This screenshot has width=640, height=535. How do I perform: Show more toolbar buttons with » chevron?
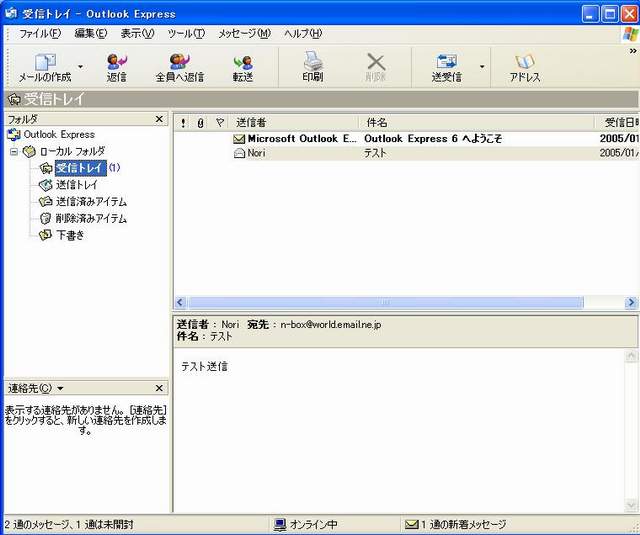pos(633,51)
